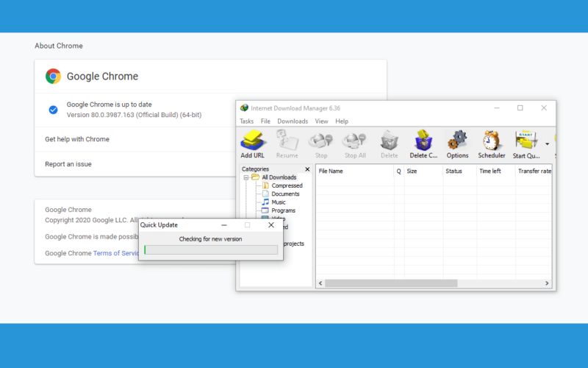Close the Quick Update dialog
Viewport: 588px width, 368px height.
click(271, 225)
